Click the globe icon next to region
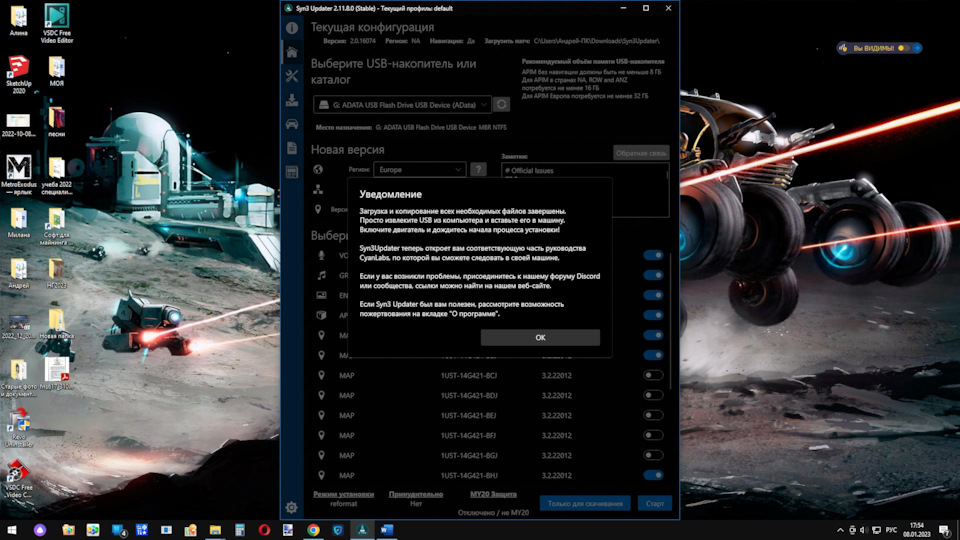 tap(318, 170)
